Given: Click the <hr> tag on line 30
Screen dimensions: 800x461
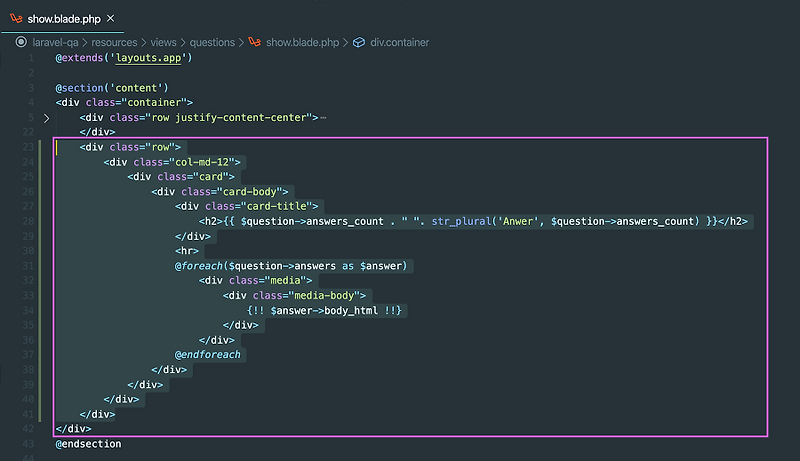Looking at the screenshot, I should [186, 251].
